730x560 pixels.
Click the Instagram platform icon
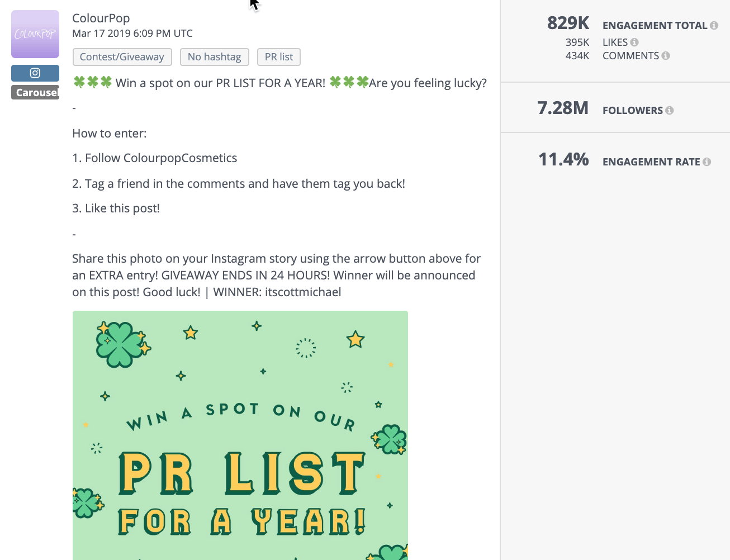pos(35,73)
